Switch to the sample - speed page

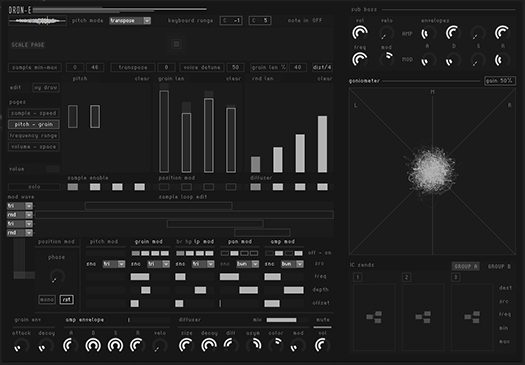click(33, 113)
